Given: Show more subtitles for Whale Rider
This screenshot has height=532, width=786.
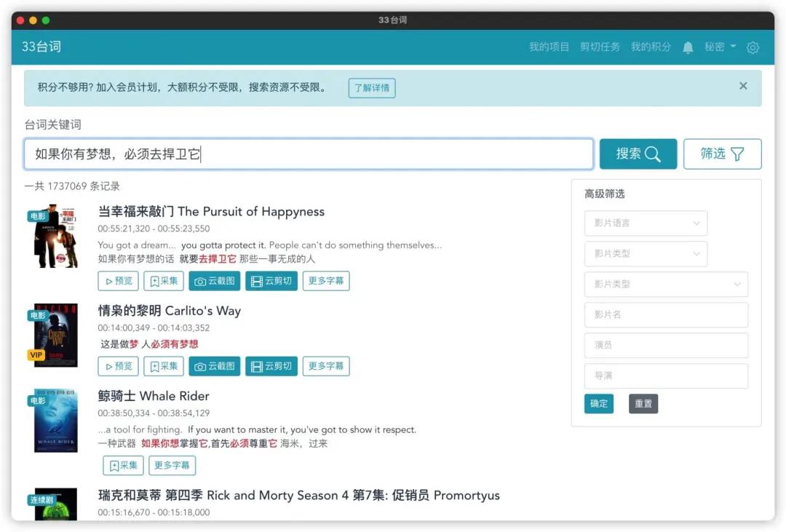Looking at the screenshot, I should 172,465.
